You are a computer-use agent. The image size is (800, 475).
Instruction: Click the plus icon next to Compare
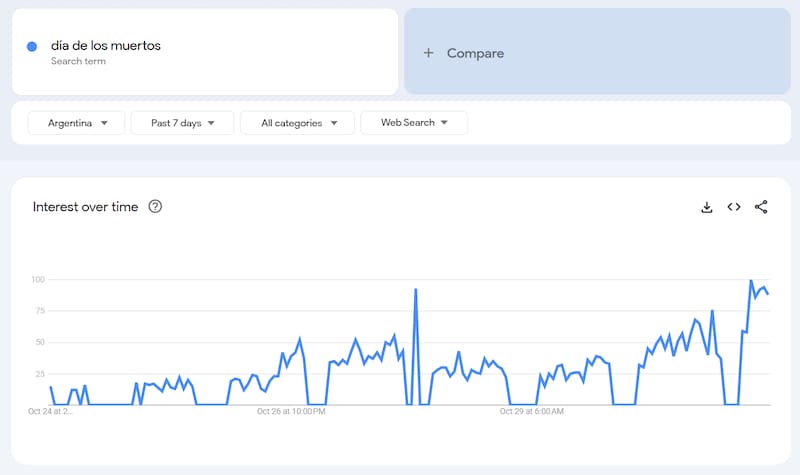point(429,53)
